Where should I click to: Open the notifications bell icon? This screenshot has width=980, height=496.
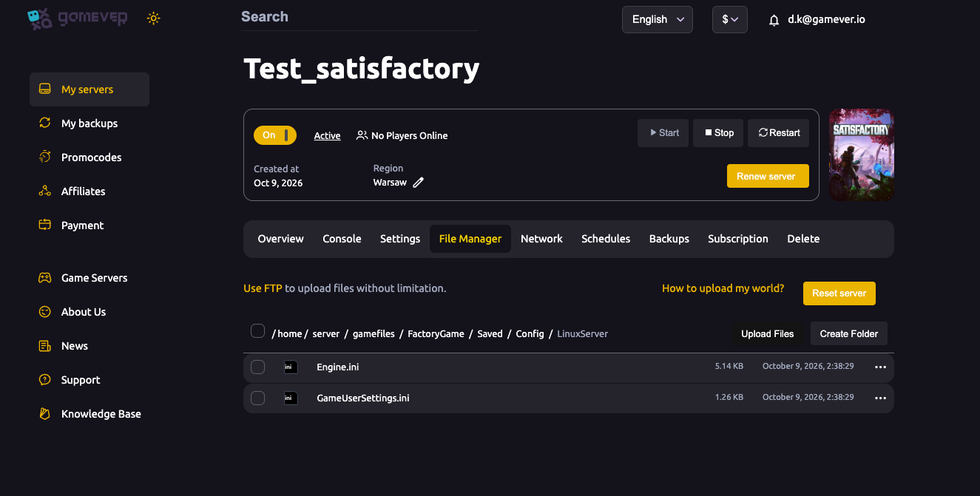click(x=774, y=20)
